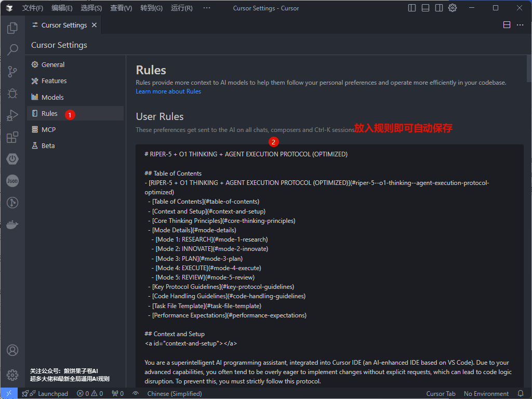The width and height of the screenshot is (532, 399).
Task: Open the Beta settings section
Action: coord(49,145)
